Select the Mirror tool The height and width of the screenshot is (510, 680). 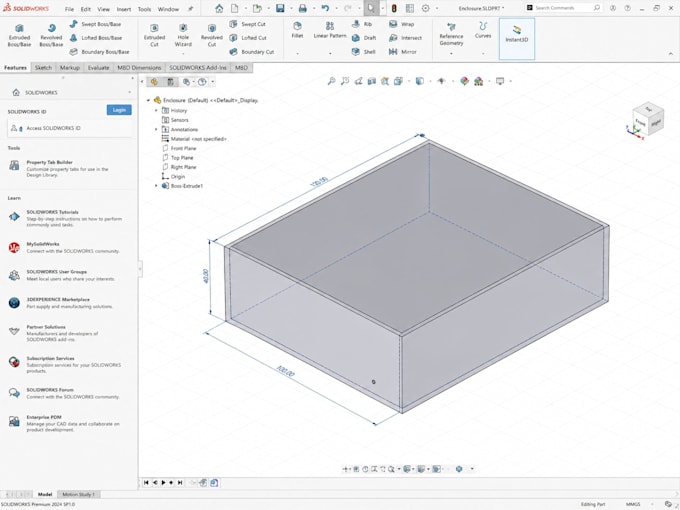pyautogui.click(x=403, y=52)
